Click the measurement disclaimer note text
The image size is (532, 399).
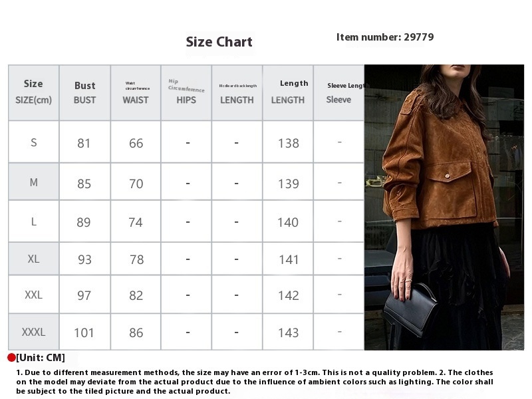pyautogui.click(x=255, y=382)
